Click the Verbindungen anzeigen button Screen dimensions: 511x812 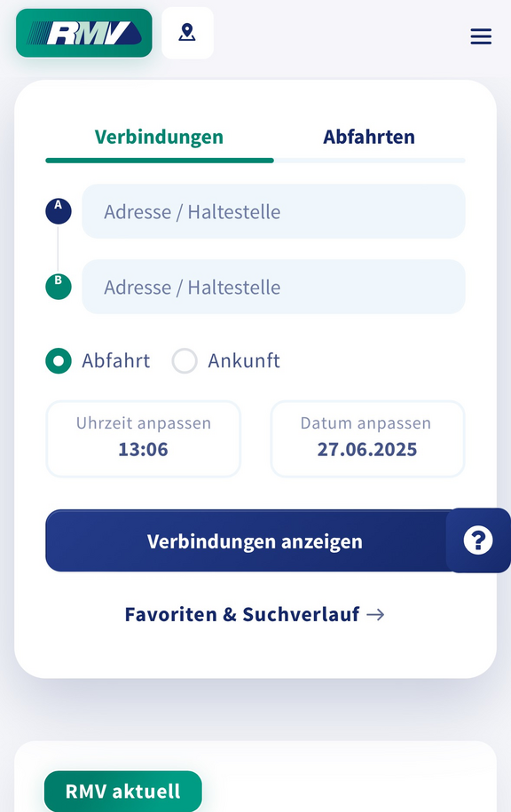point(255,540)
